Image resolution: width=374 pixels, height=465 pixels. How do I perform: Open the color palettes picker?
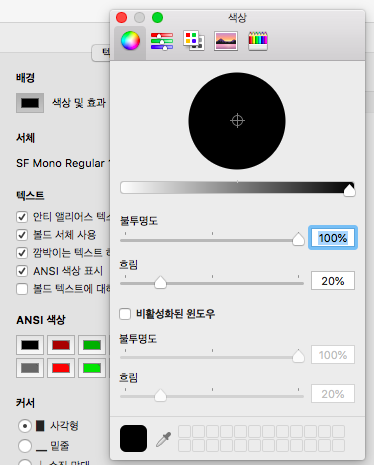194,41
